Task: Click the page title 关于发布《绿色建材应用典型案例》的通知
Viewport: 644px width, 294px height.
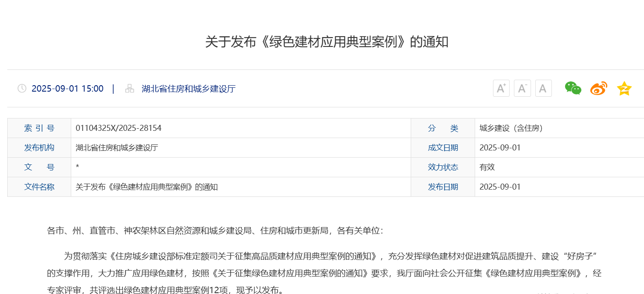Action: tap(327, 42)
